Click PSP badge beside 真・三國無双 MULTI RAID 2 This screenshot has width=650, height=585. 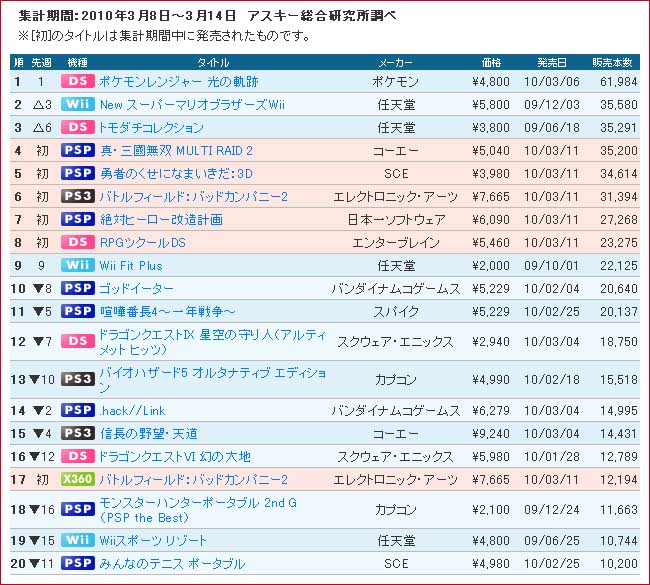tap(78, 150)
